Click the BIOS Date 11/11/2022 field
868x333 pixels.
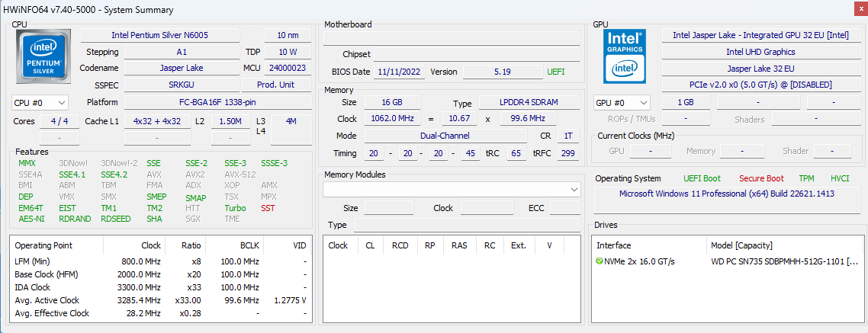pyautogui.click(x=400, y=72)
